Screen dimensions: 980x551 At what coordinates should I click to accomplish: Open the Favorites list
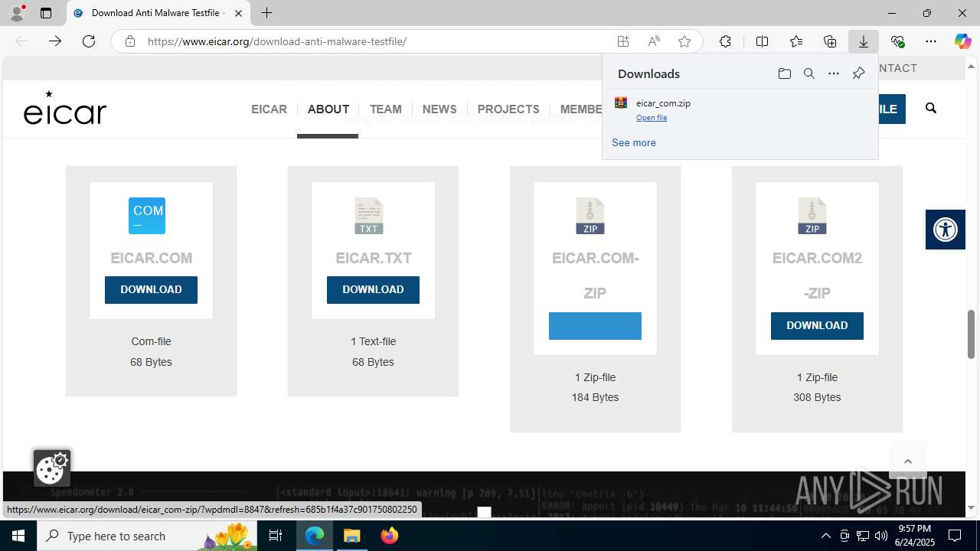(x=796, y=41)
